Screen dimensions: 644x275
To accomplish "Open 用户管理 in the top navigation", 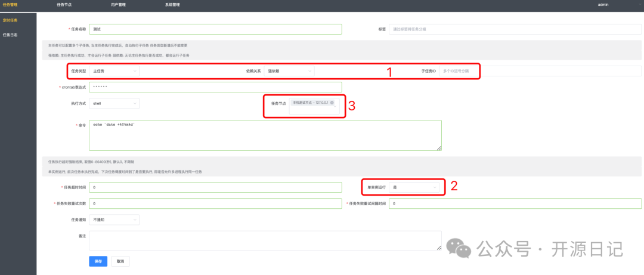I will click(x=118, y=5).
